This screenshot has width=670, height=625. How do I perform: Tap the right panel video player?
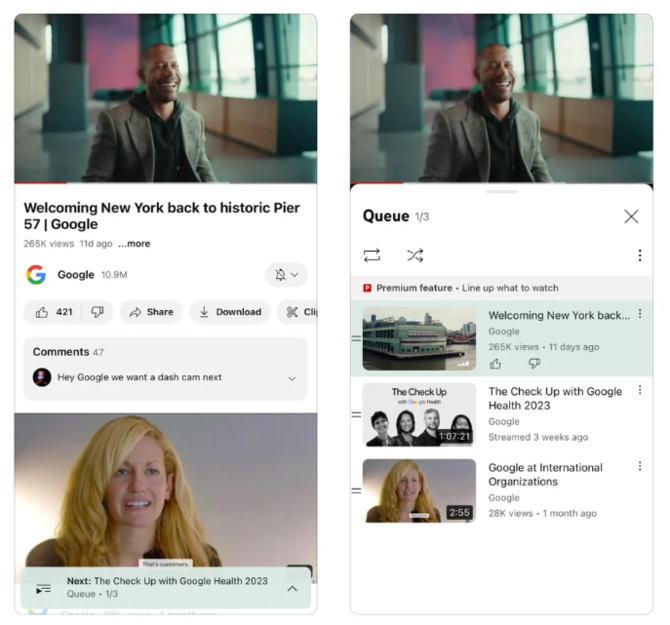pos(502,98)
